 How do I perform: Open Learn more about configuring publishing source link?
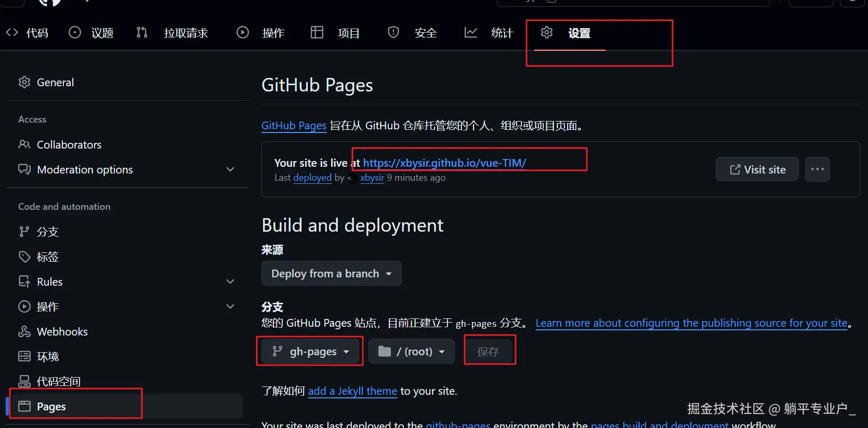692,323
